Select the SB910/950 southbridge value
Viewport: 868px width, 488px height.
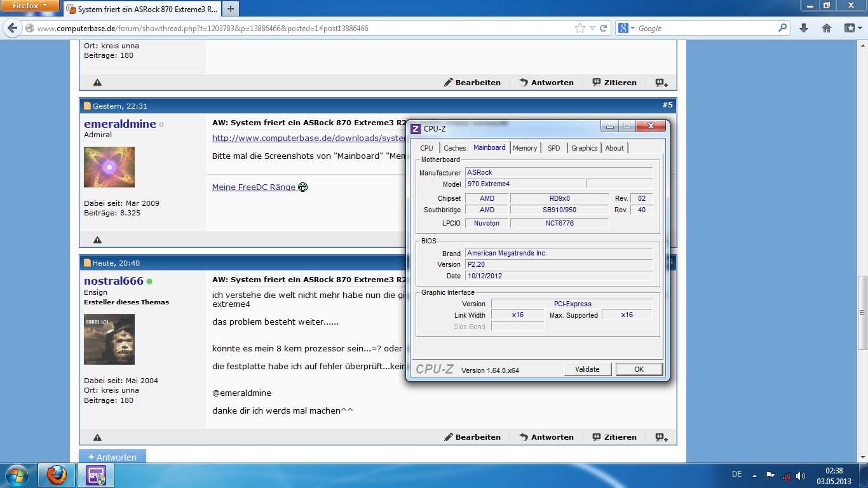pyautogui.click(x=559, y=210)
